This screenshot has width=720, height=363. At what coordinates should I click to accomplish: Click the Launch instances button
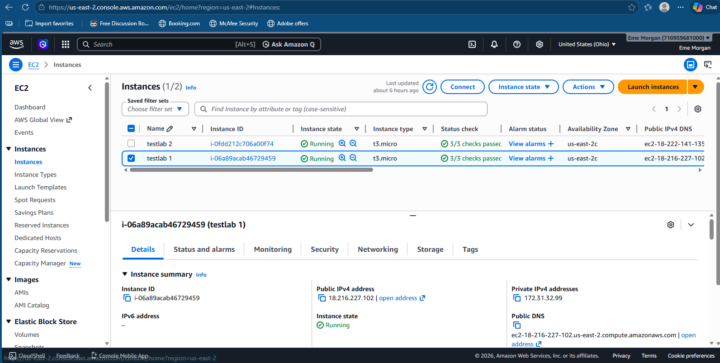click(x=652, y=87)
